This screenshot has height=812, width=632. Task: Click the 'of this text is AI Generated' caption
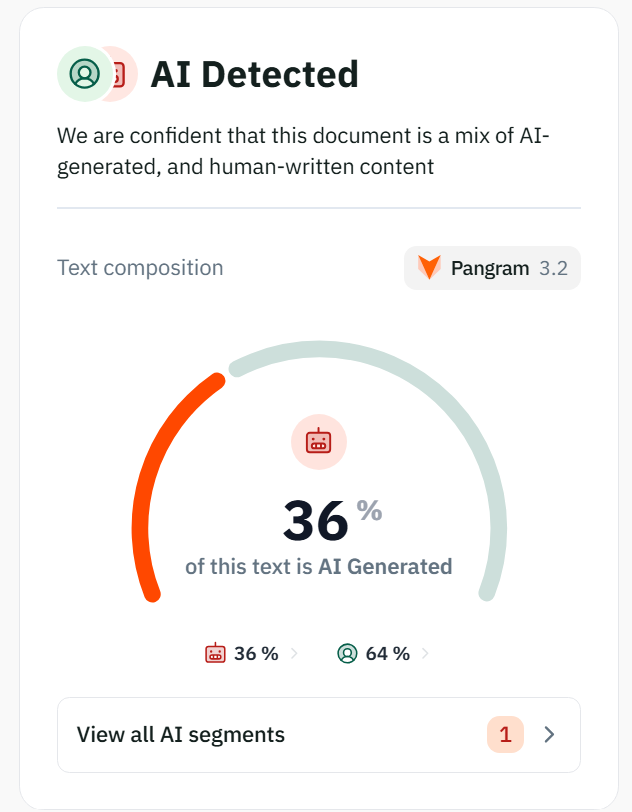[x=319, y=567]
